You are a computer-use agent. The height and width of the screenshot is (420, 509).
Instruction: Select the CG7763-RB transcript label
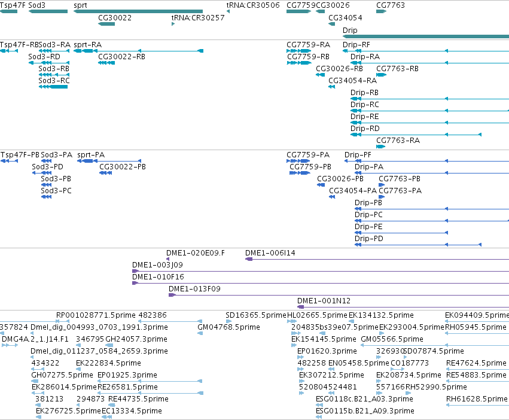coord(397,69)
